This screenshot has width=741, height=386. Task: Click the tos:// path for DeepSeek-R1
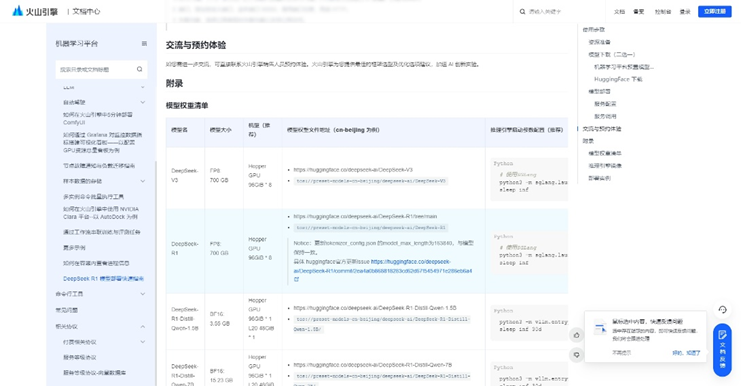click(371, 228)
